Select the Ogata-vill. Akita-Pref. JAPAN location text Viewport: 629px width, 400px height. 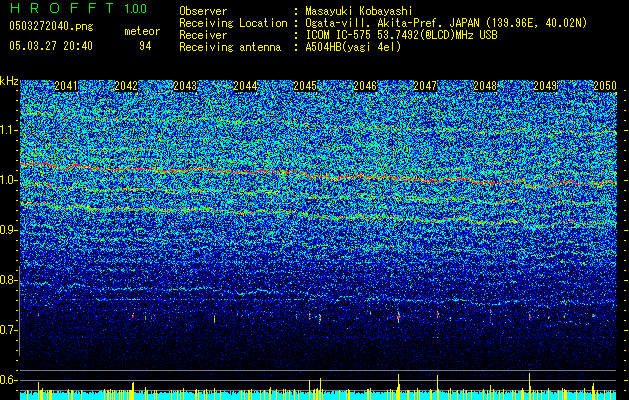[446, 23]
